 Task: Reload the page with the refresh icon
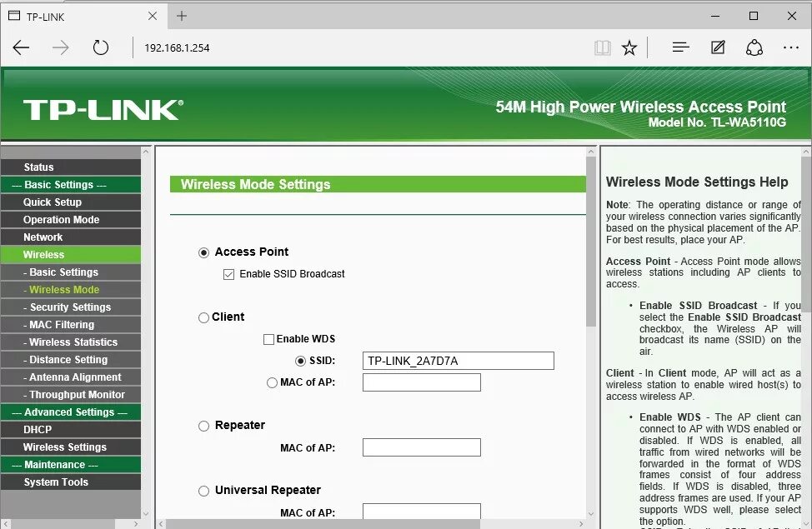101,47
